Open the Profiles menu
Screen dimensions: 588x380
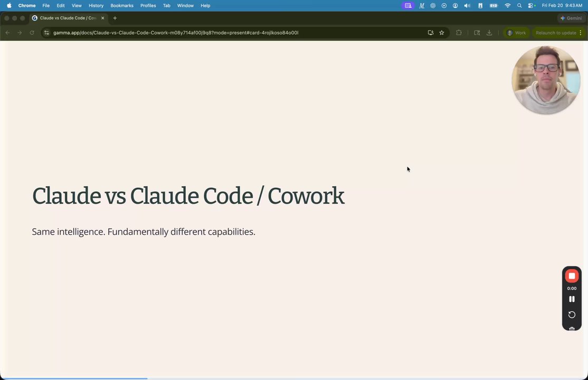148,6
